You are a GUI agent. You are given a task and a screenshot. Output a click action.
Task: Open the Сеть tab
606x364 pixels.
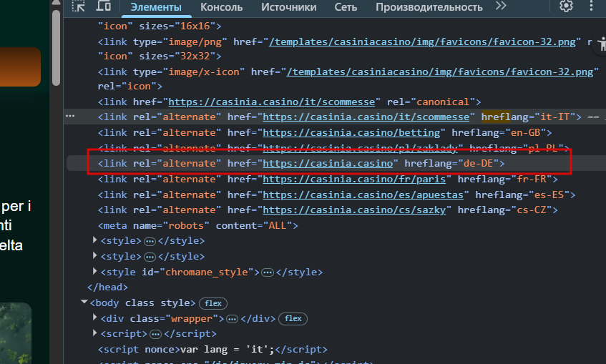(x=346, y=7)
